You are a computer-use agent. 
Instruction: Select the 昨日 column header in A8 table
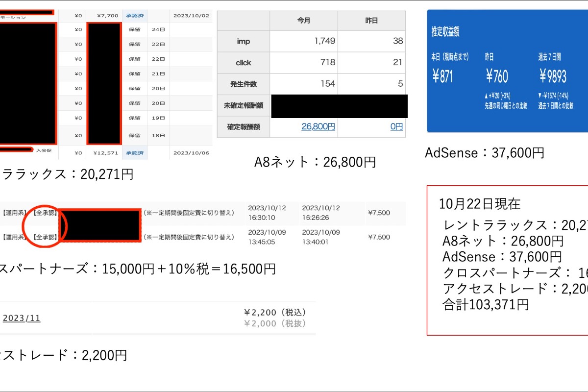click(371, 21)
